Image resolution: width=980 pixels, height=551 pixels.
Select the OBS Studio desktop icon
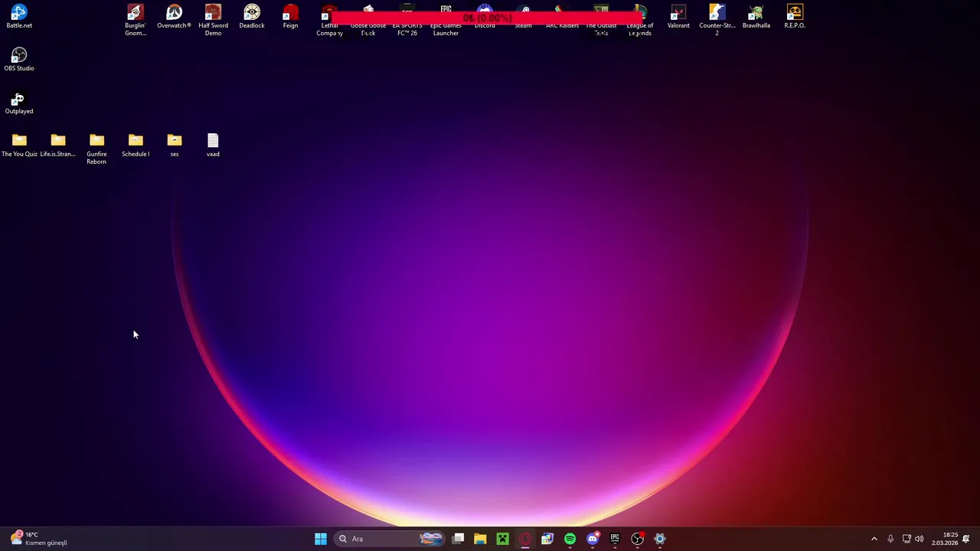point(19,59)
